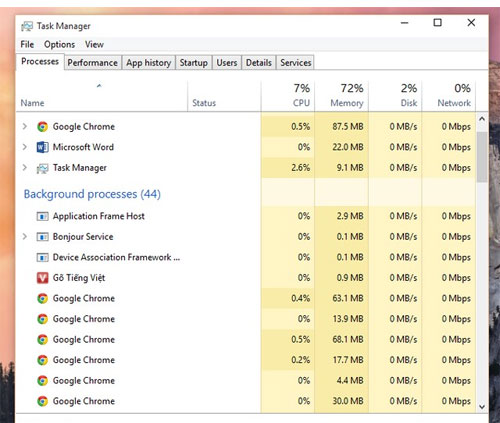Minimize the Task Manager window
This screenshot has width=500, height=423.
(x=405, y=23)
